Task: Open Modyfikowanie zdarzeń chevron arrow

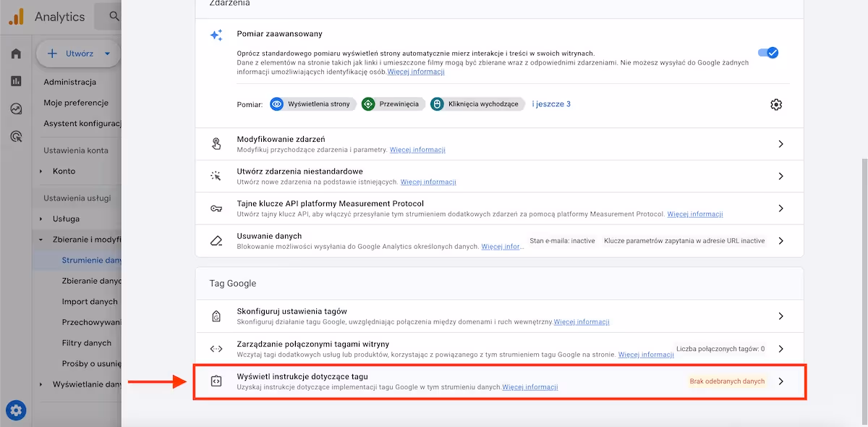Action: pyautogui.click(x=780, y=144)
